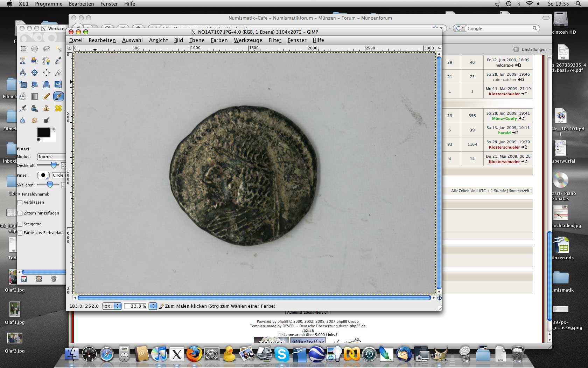Check the Farbe aus Farbverlauf option
The height and width of the screenshot is (368, 588).
pyautogui.click(x=20, y=233)
